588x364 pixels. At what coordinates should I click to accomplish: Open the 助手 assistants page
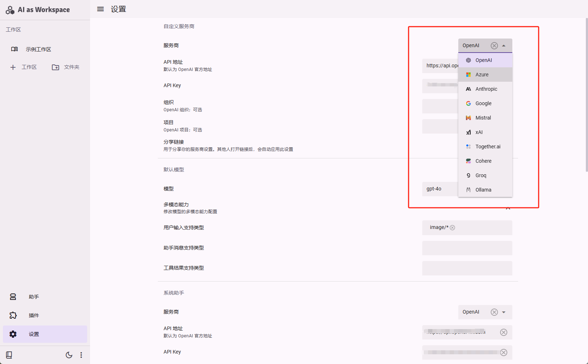(x=45, y=297)
